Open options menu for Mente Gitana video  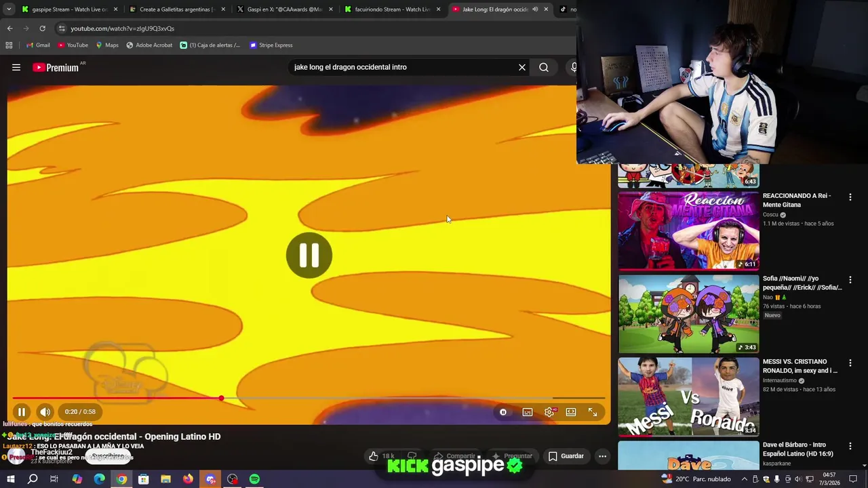[x=850, y=197]
